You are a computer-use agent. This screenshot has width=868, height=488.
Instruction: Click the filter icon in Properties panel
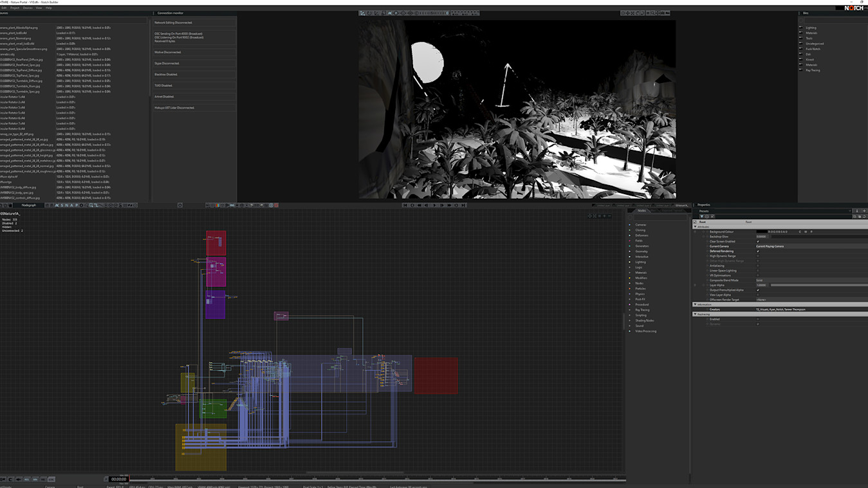coord(701,216)
